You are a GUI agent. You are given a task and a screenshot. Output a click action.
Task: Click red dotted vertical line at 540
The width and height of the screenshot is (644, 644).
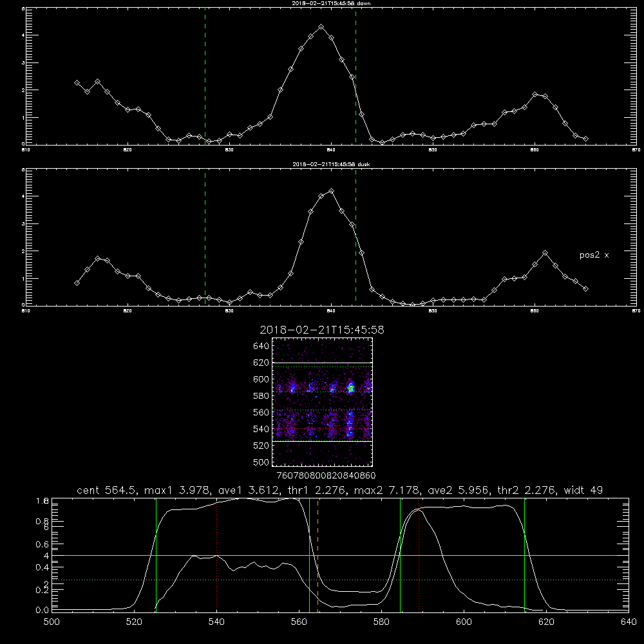(217, 555)
